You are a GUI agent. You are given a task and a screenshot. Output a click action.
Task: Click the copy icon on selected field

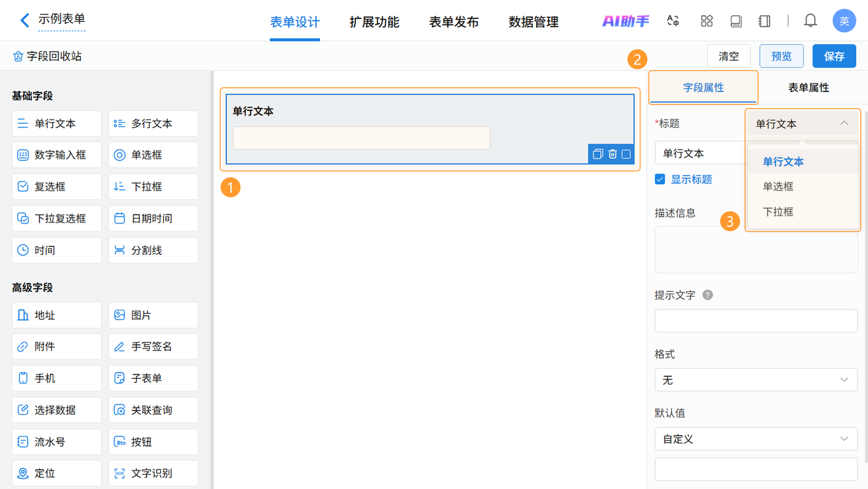pos(598,154)
